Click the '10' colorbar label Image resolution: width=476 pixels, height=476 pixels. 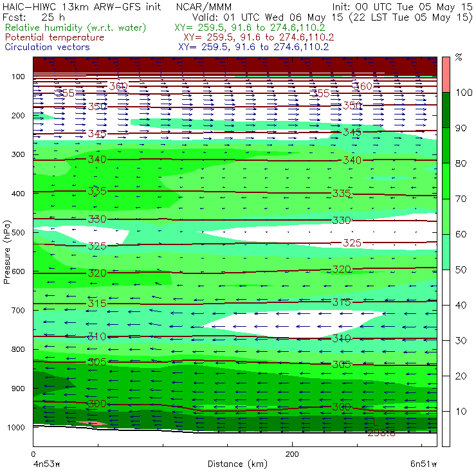coord(461,411)
